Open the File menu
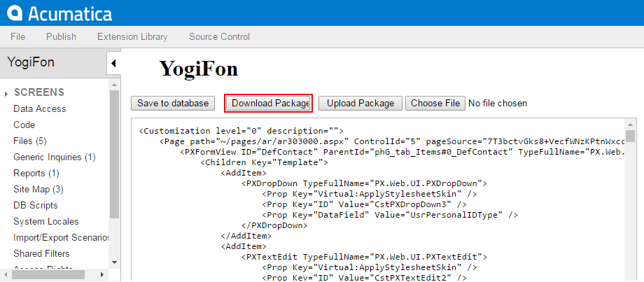 click(18, 36)
